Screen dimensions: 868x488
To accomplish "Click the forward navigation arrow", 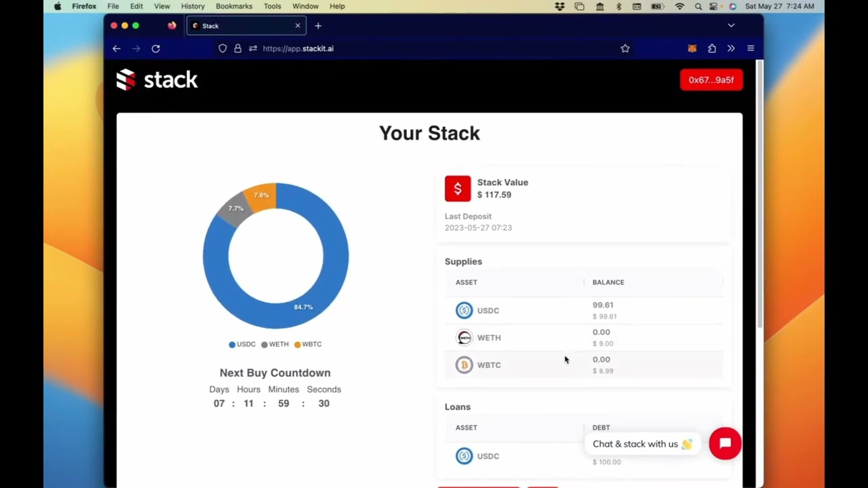I will click(136, 48).
